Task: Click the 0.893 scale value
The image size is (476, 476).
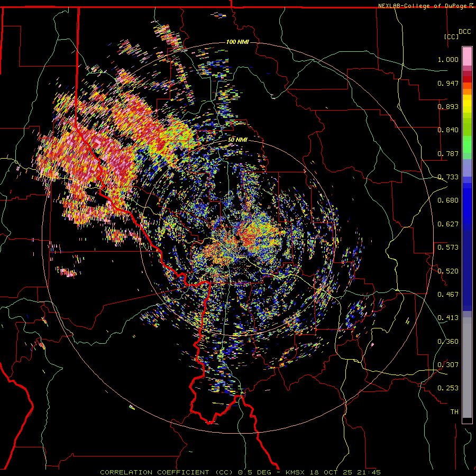Action: (448, 106)
